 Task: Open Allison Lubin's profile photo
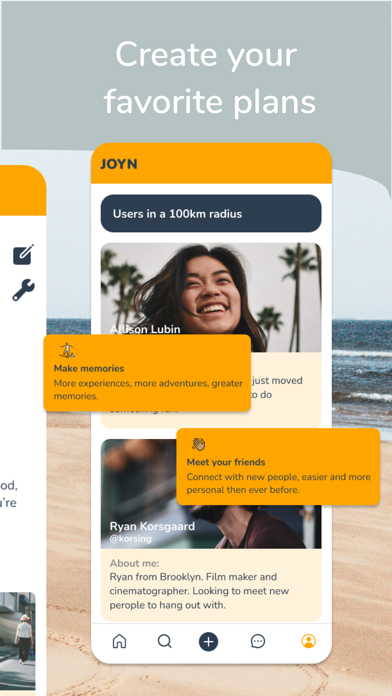click(211, 297)
